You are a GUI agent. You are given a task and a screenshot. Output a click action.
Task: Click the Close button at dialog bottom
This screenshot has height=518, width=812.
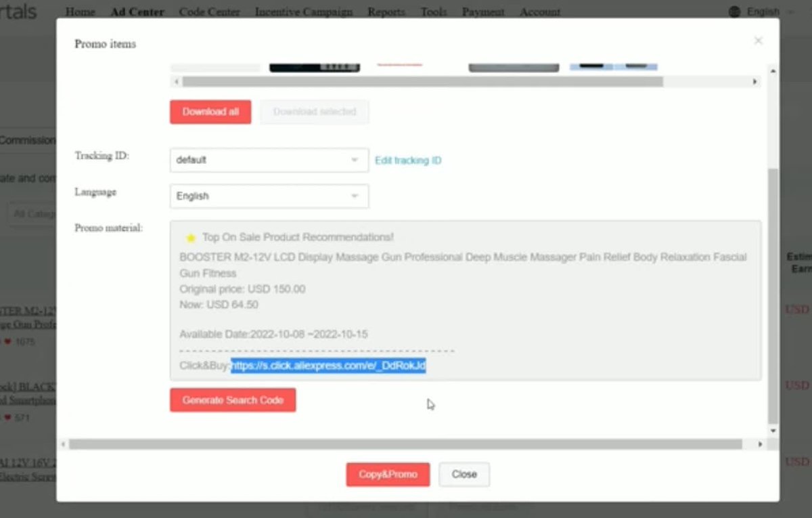pos(464,474)
